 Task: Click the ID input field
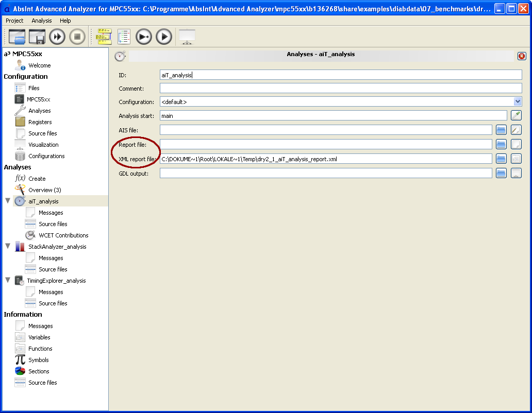pos(341,75)
